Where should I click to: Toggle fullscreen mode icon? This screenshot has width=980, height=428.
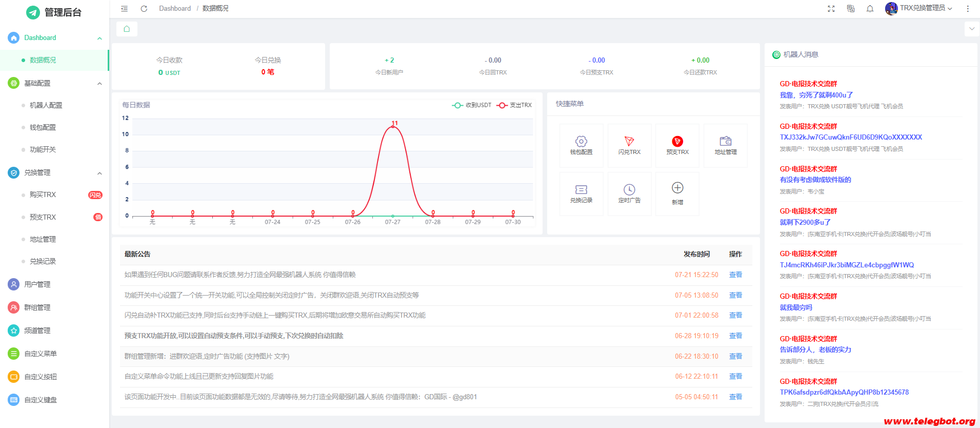(x=831, y=9)
